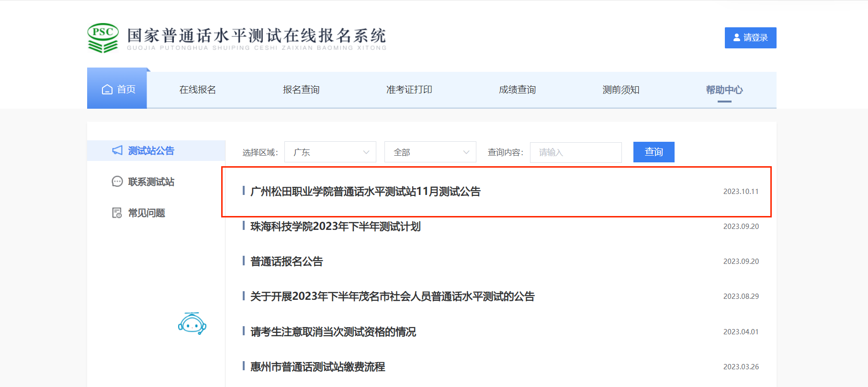
Task: Open the 准考证打印 menu
Action: tap(409, 90)
